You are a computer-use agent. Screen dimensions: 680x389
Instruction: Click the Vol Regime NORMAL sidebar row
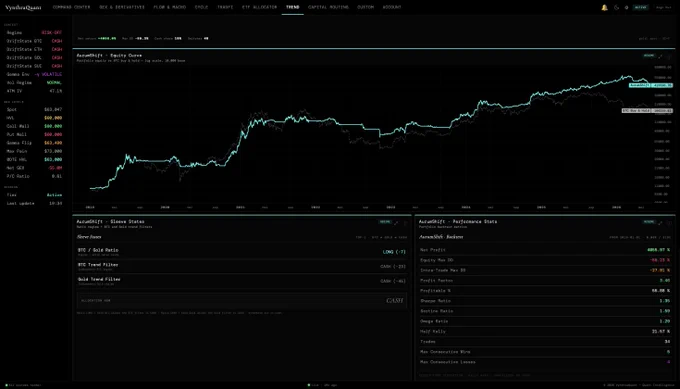[34, 83]
